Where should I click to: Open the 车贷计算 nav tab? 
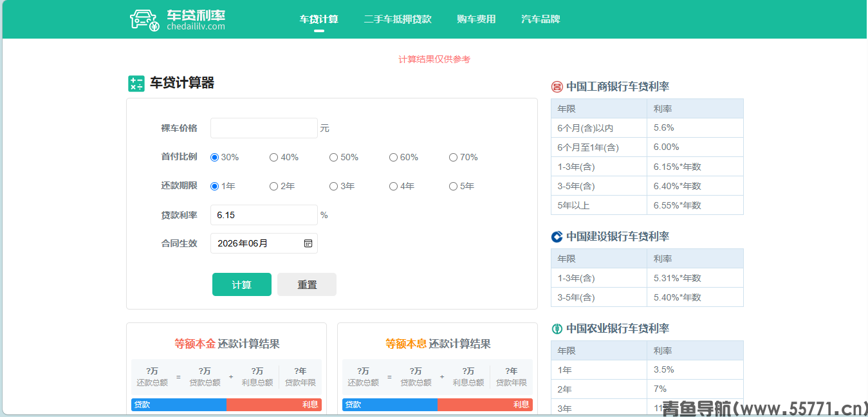pos(319,19)
